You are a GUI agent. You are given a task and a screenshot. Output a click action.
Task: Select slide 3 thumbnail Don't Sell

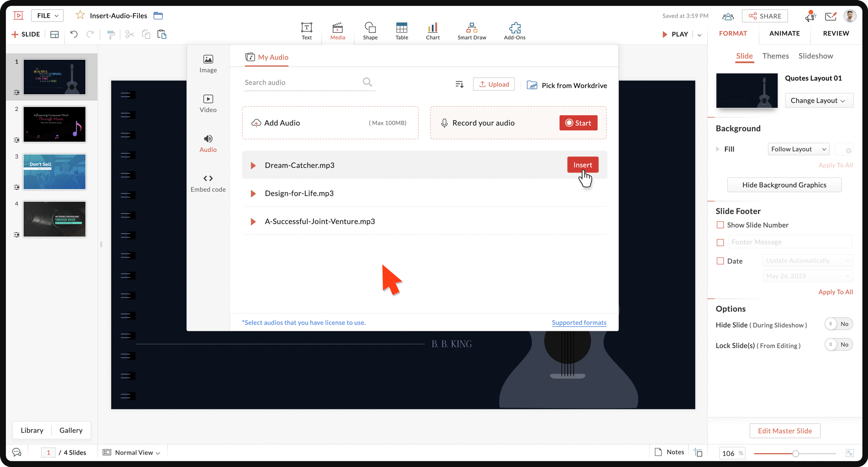(x=54, y=171)
